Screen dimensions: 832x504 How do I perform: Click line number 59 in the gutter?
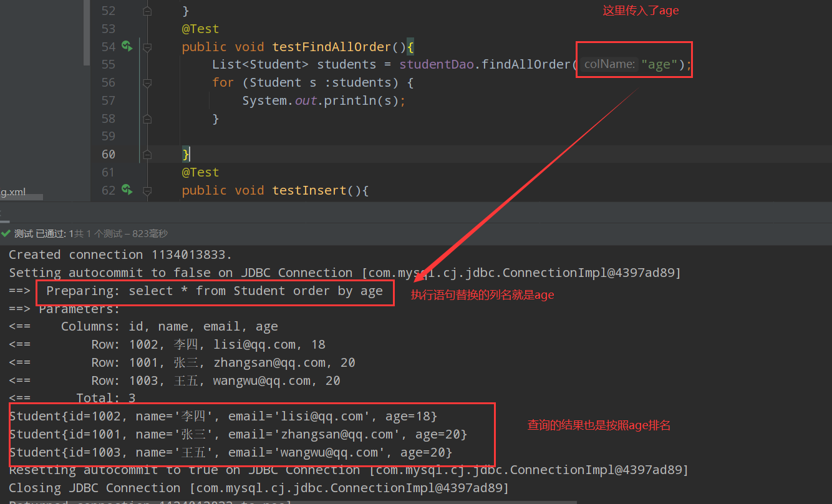(108, 136)
